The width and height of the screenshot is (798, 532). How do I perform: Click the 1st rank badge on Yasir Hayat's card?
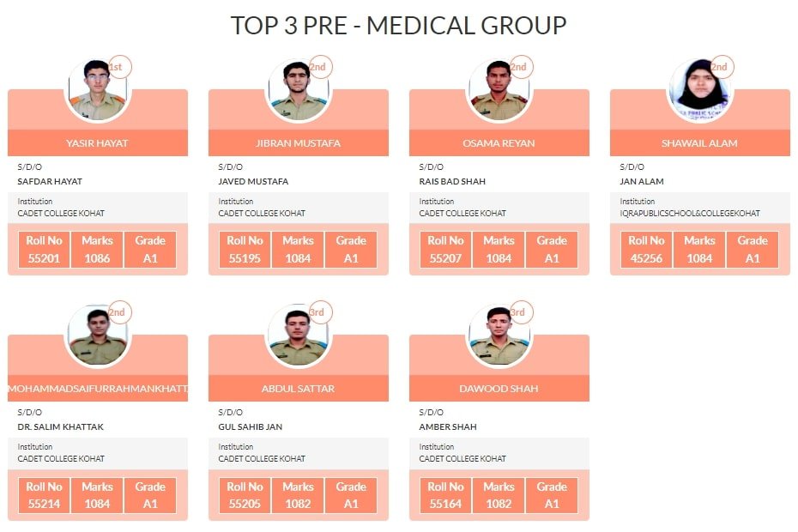pos(119,67)
